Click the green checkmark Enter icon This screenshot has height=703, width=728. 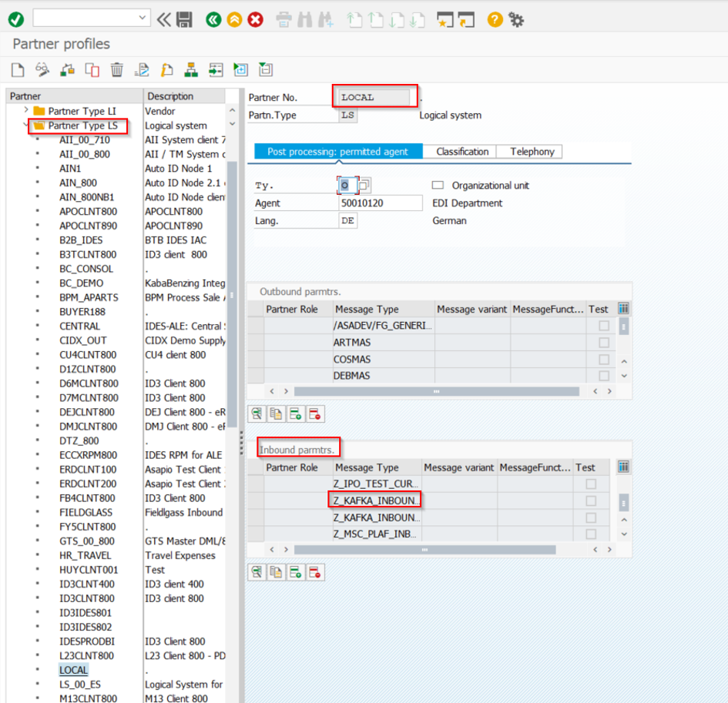15,19
